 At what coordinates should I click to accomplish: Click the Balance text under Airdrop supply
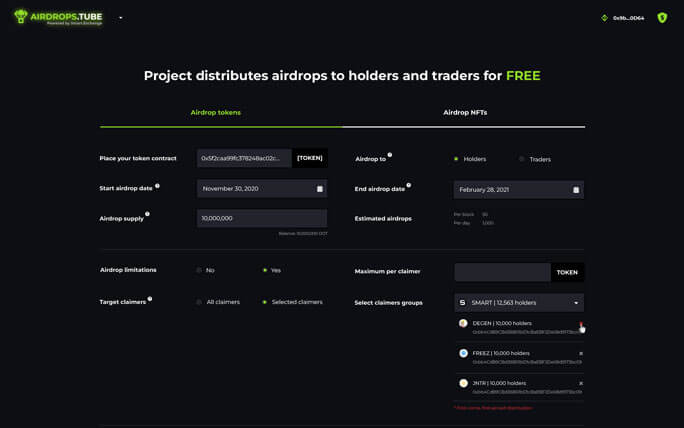pyautogui.click(x=303, y=233)
